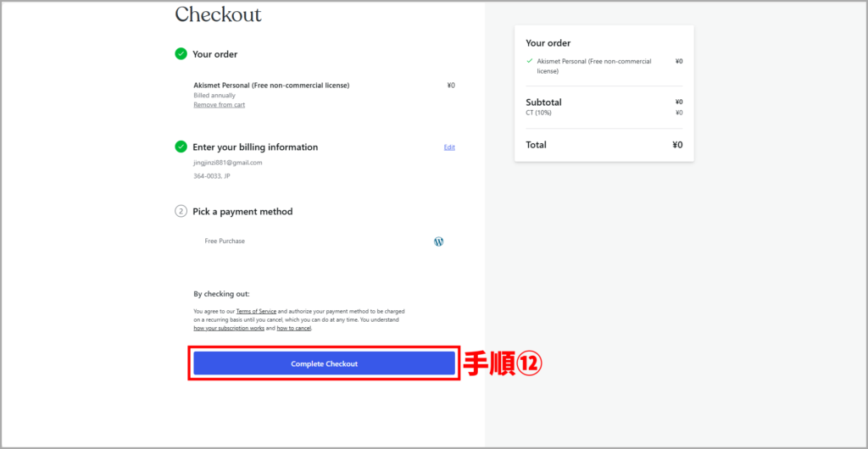Select the Free Purchase payment method
Viewport: 868px width, 449px height.
225,241
